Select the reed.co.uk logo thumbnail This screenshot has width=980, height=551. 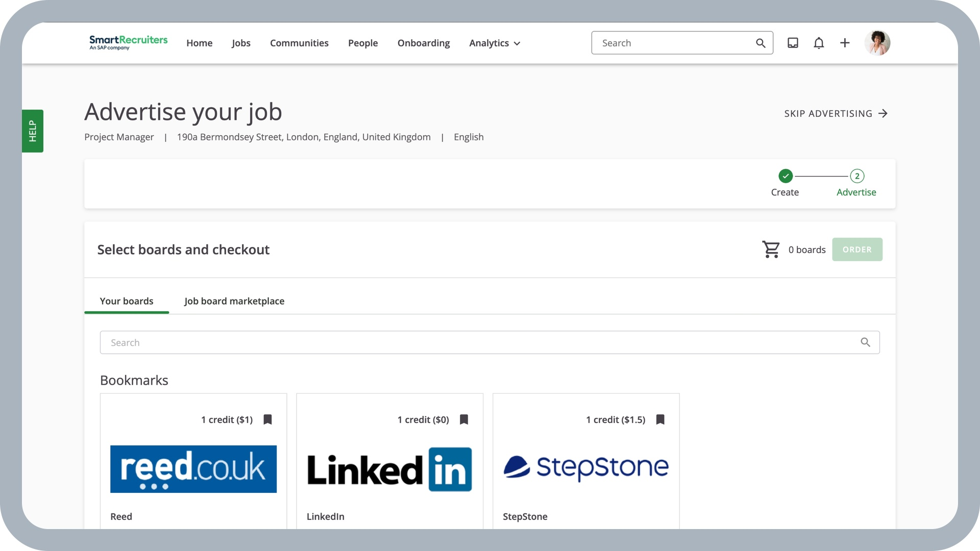pos(193,469)
